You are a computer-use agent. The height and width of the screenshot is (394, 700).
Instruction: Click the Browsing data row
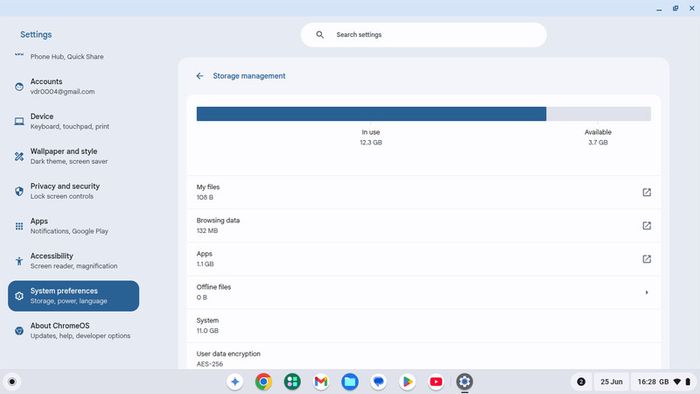tap(424, 226)
